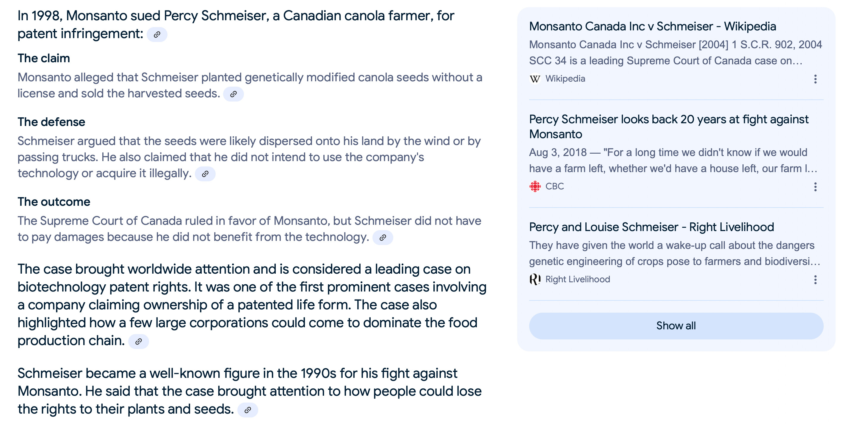
Task: Click the link icon after "sold the harvested seeds."
Action: [x=233, y=94]
